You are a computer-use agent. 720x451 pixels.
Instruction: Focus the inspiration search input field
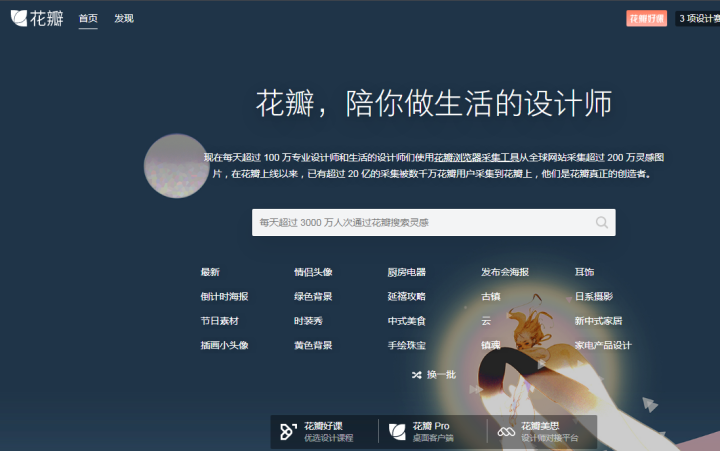tap(433, 223)
